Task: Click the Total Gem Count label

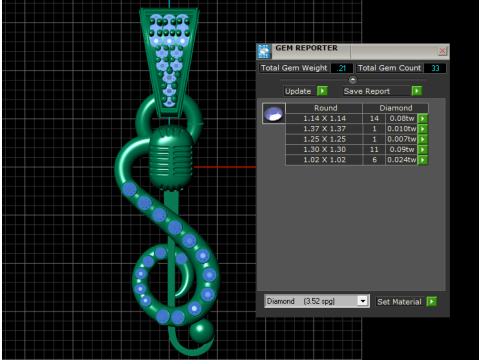Action: click(389, 68)
